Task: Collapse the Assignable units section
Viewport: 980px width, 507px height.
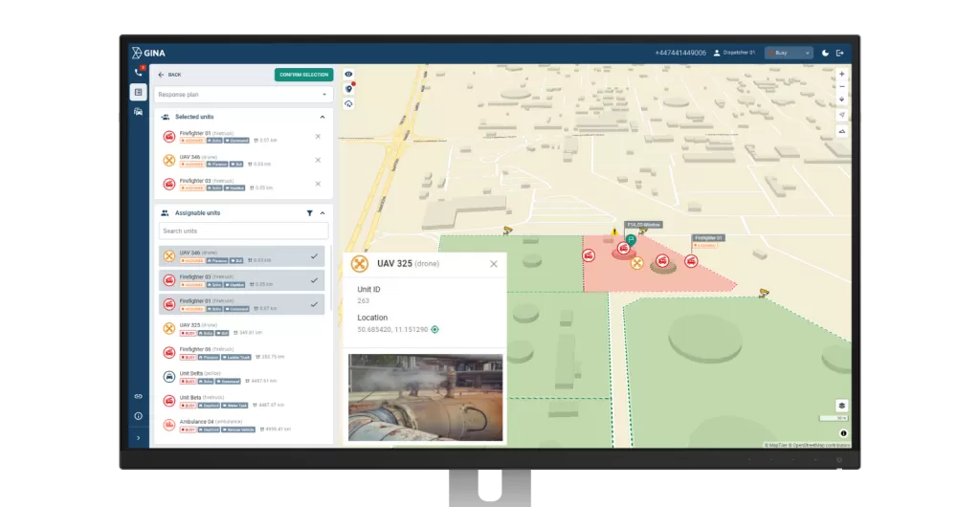Action: click(x=323, y=213)
